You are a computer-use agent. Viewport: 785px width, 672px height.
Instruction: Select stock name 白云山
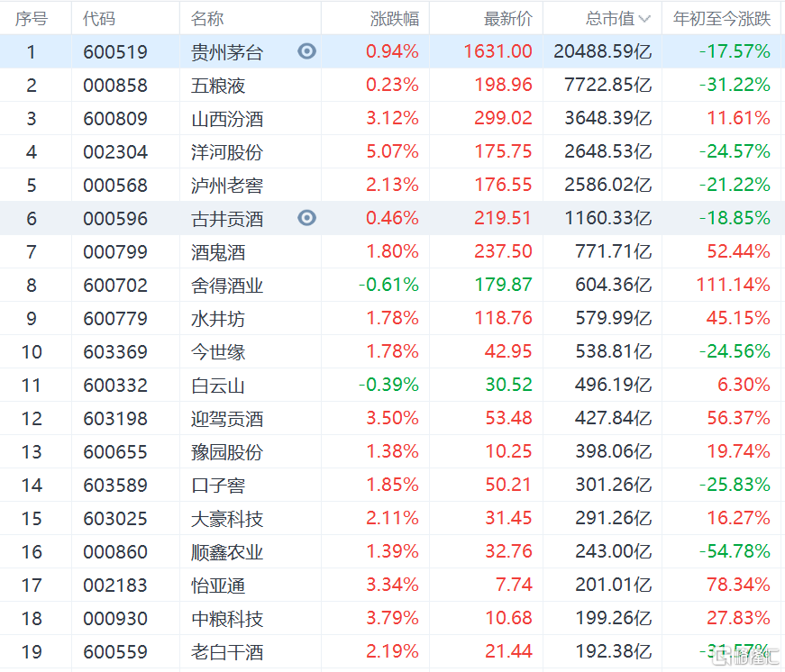click(218, 386)
